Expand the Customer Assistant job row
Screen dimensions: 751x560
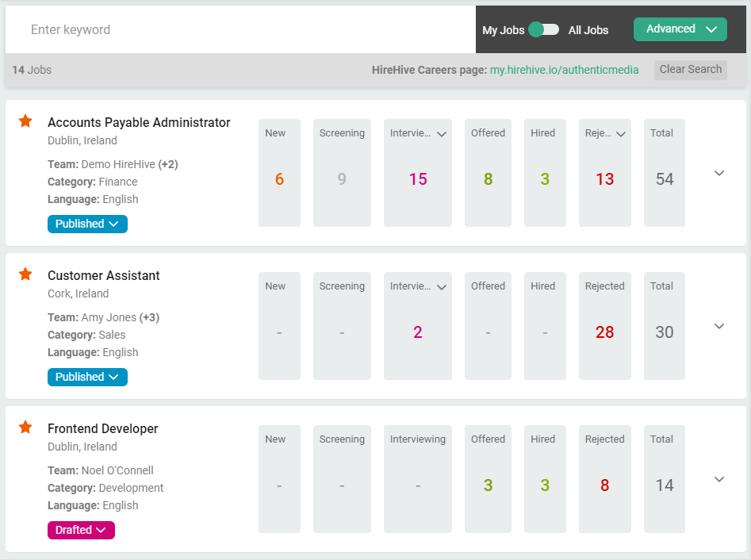tap(719, 326)
